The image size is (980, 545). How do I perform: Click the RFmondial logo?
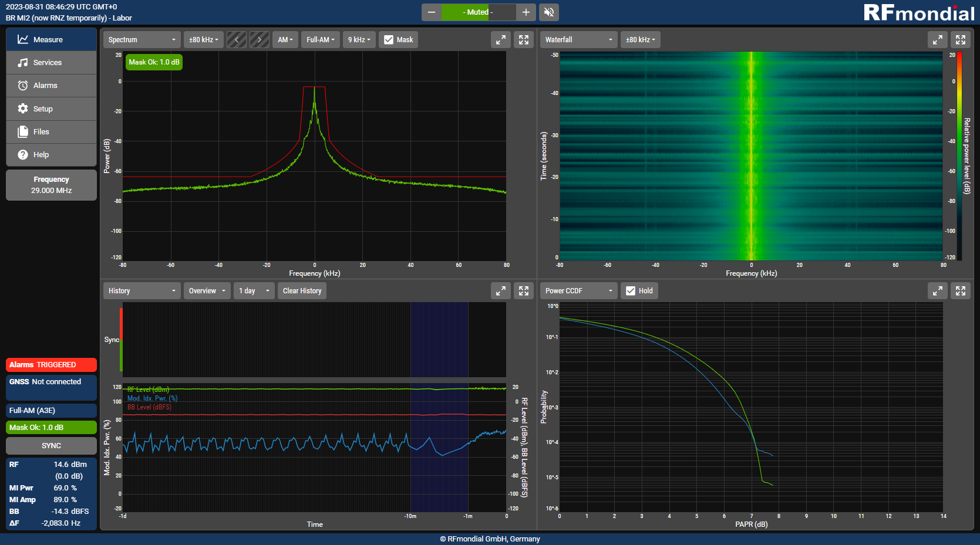click(x=918, y=12)
